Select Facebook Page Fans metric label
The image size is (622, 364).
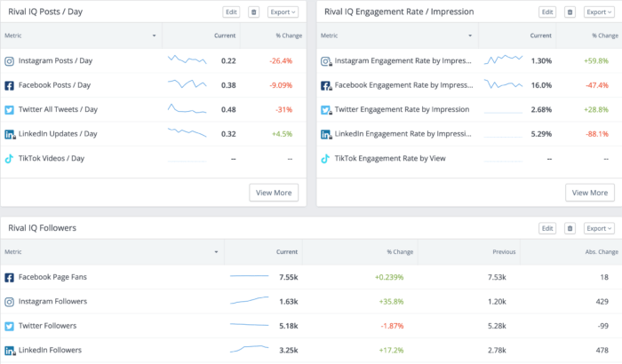pyautogui.click(x=52, y=277)
